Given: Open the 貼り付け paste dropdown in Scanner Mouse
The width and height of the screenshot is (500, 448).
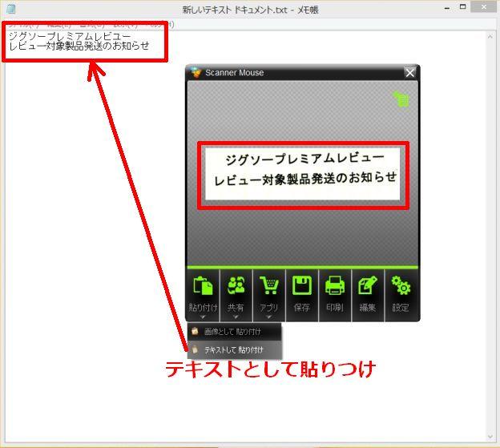Looking at the screenshot, I should (203, 295).
